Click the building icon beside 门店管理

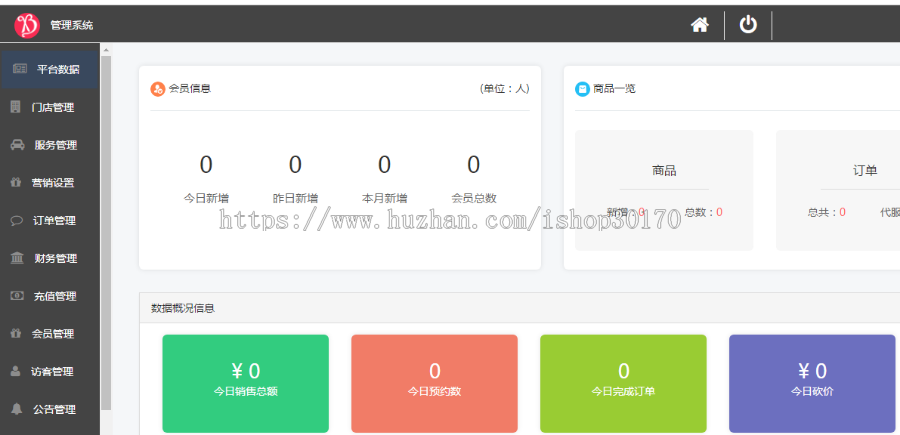(x=16, y=107)
